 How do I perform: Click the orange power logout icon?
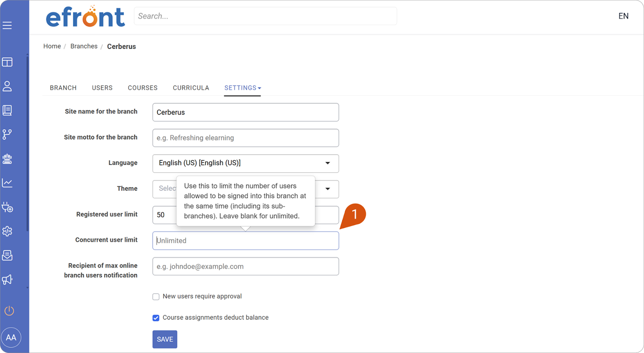[9, 311]
